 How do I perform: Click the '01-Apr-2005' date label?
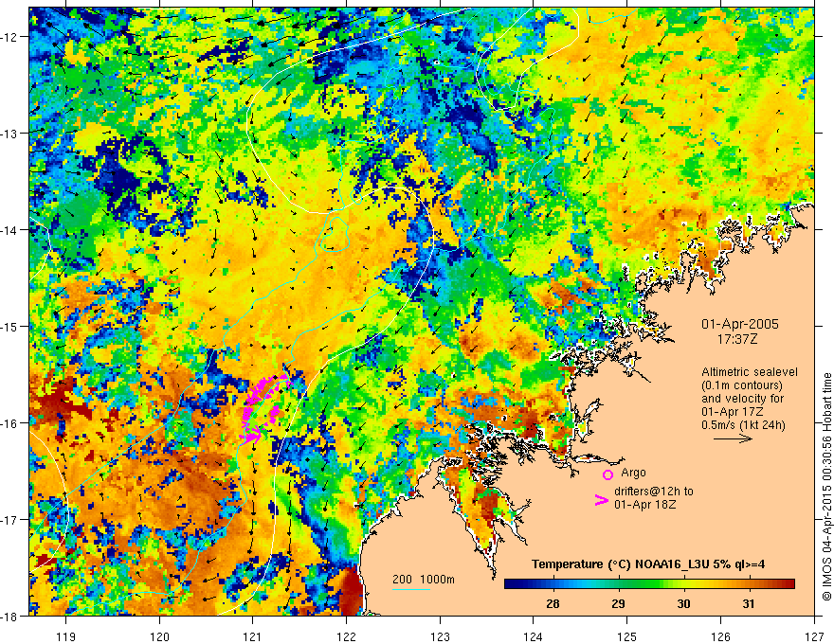tap(740, 324)
